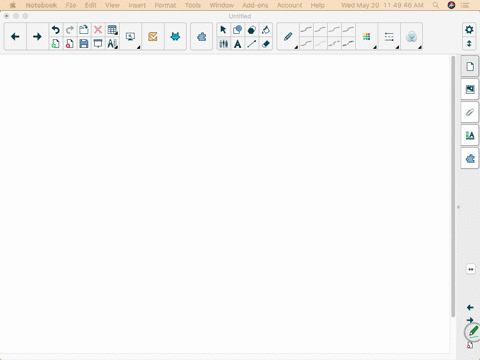Open the transparency circles dropdown

coord(412,37)
